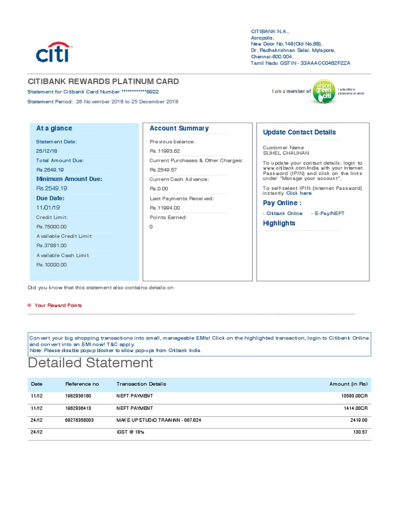Click the Highlights heading

279,223
